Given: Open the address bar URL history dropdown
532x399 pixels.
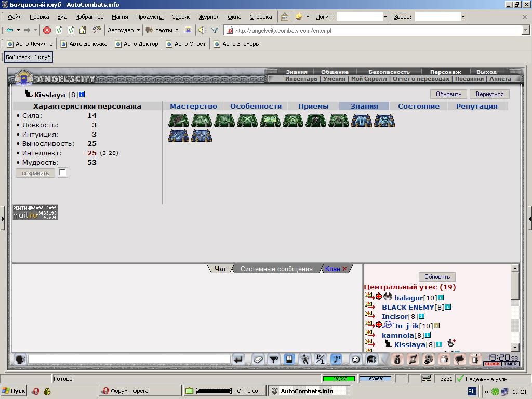Looking at the screenshot, I should click(x=526, y=31).
